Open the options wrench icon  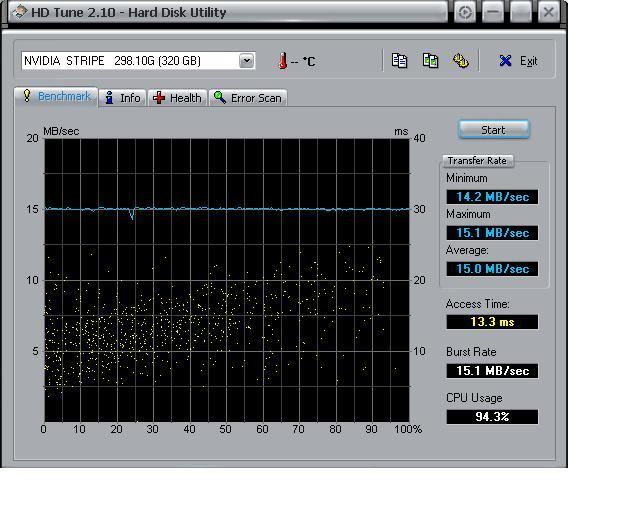coord(461,61)
